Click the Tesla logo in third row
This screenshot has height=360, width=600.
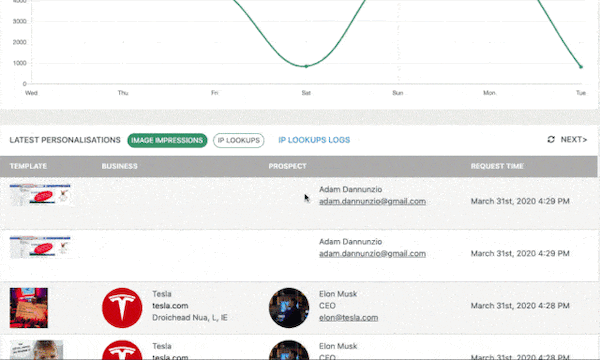tap(122, 308)
